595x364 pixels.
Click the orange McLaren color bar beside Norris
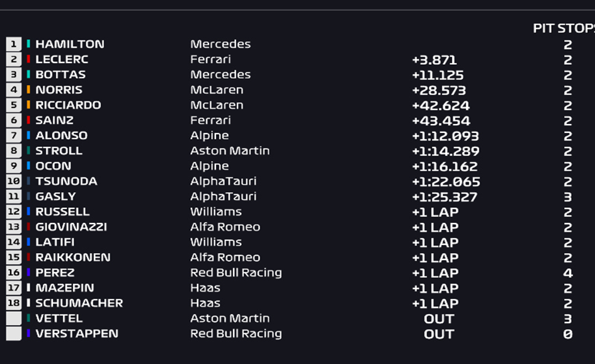click(28, 89)
